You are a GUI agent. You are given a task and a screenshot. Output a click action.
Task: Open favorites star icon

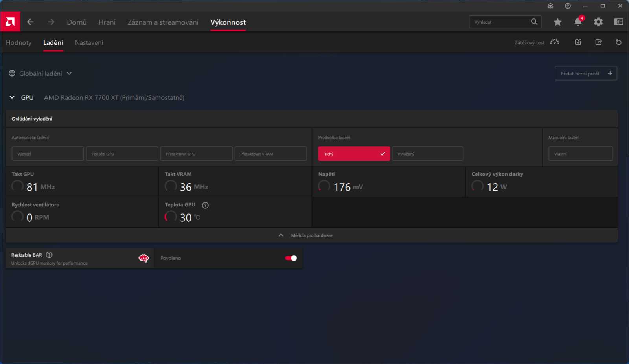[557, 22]
